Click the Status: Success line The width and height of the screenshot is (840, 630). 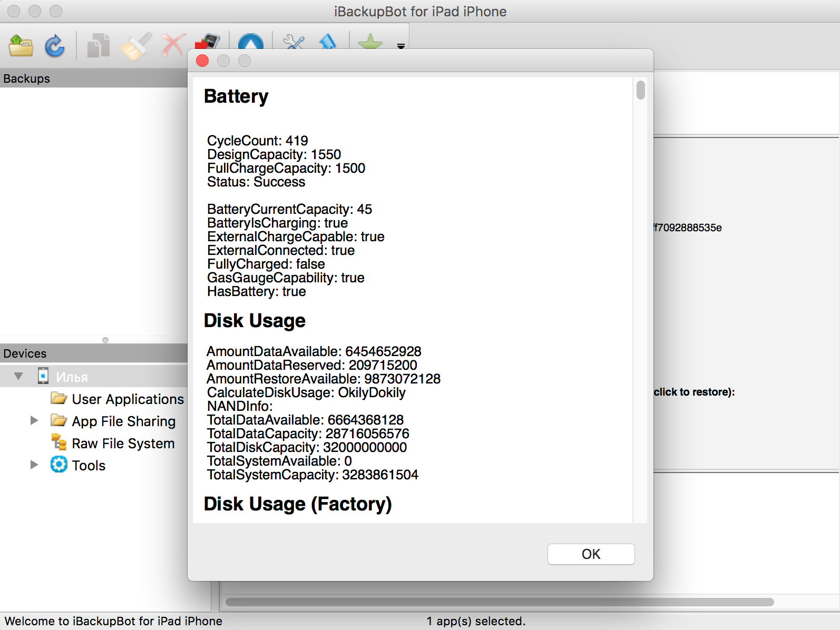(256, 182)
